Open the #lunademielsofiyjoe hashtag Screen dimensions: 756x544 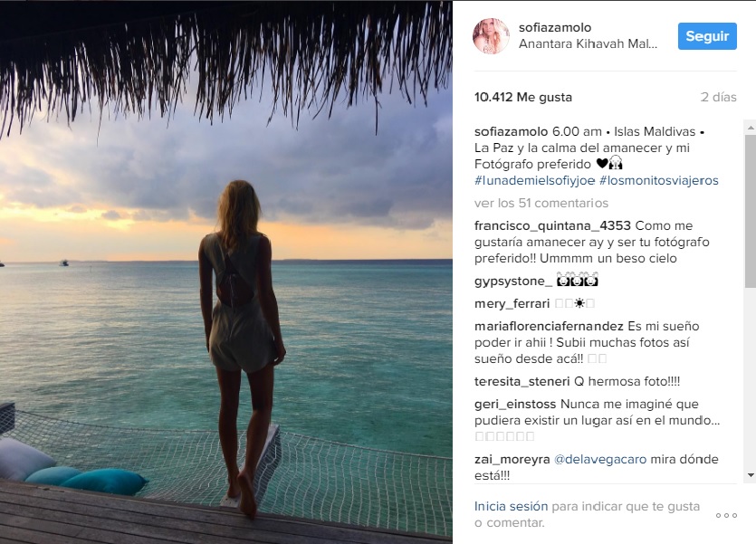click(x=534, y=181)
